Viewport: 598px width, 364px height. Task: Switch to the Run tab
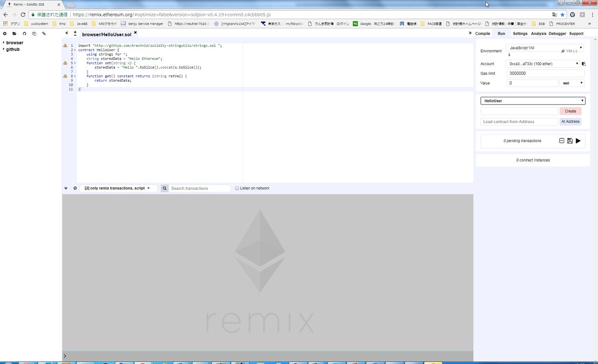(501, 34)
